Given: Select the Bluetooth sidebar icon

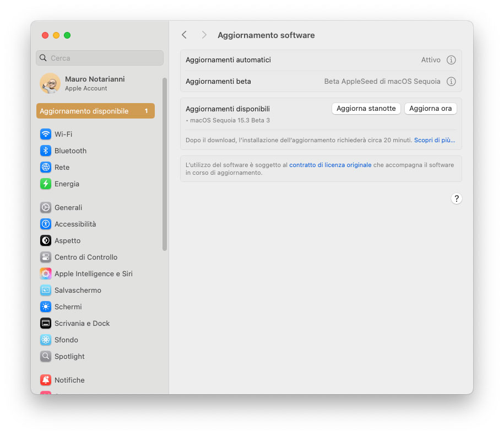Looking at the screenshot, I should pos(45,151).
